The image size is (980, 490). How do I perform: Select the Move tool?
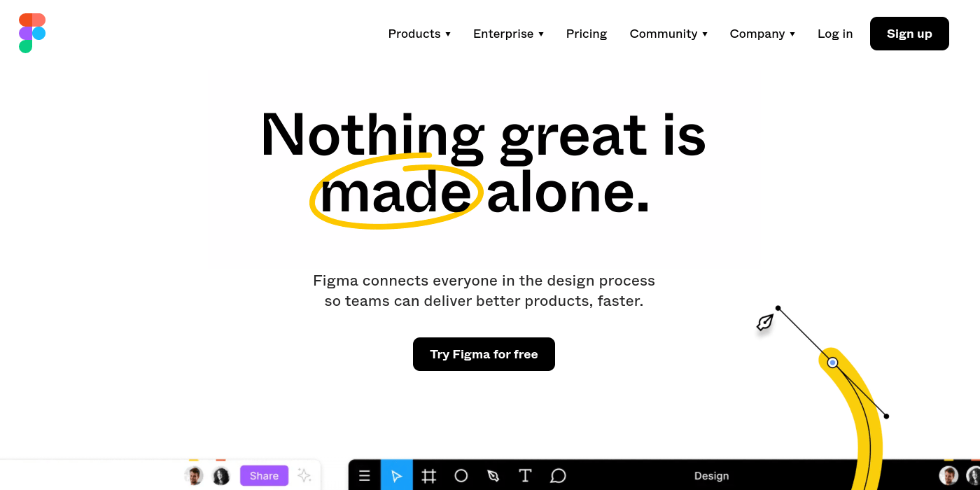click(x=396, y=475)
